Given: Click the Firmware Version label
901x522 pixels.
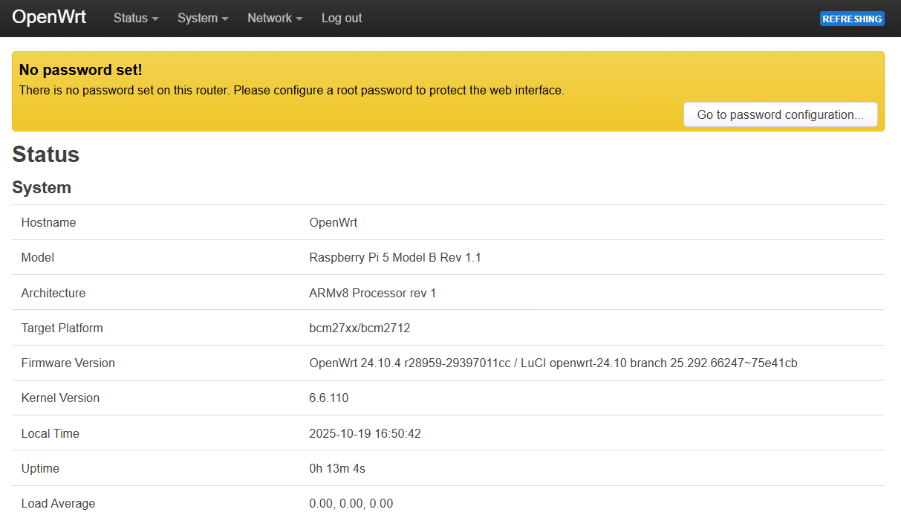Looking at the screenshot, I should [x=68, y=363].
